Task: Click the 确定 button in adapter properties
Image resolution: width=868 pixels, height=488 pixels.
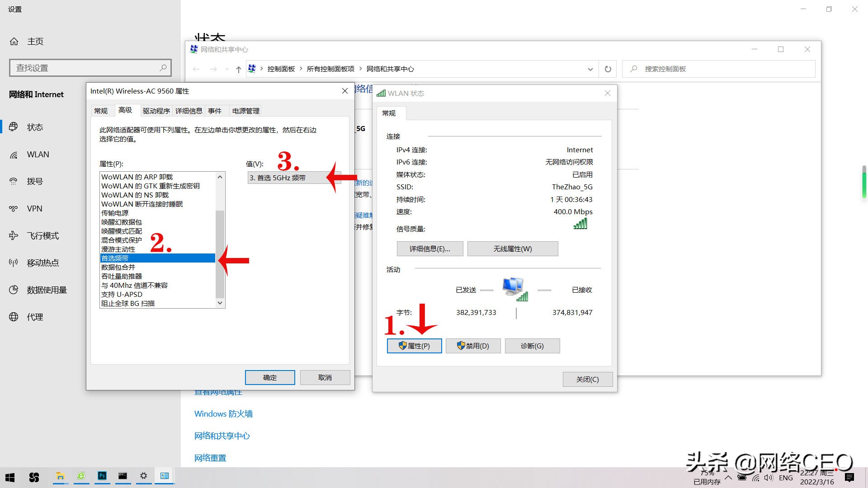Action: pos(270,378)
